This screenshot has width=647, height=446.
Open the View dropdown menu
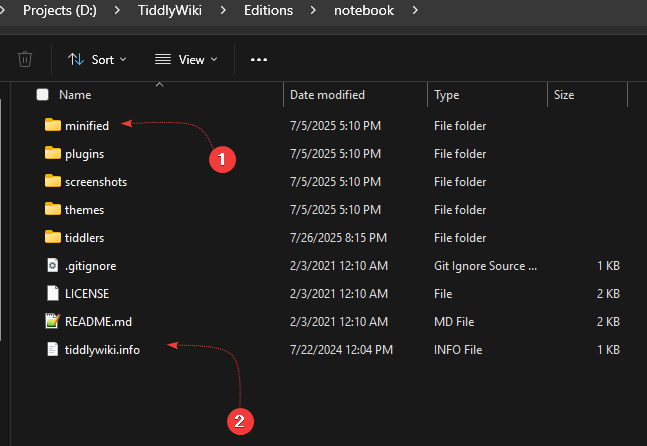click(186, 60)
